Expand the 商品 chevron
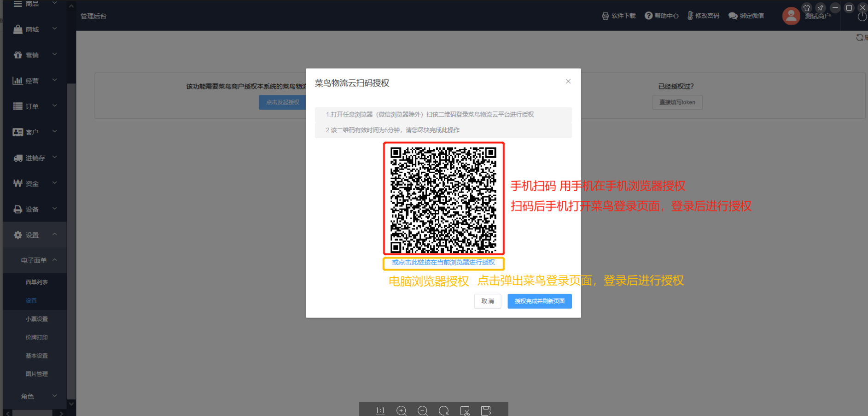Viewport: 868px width, 416px height. tap(55, 3)
